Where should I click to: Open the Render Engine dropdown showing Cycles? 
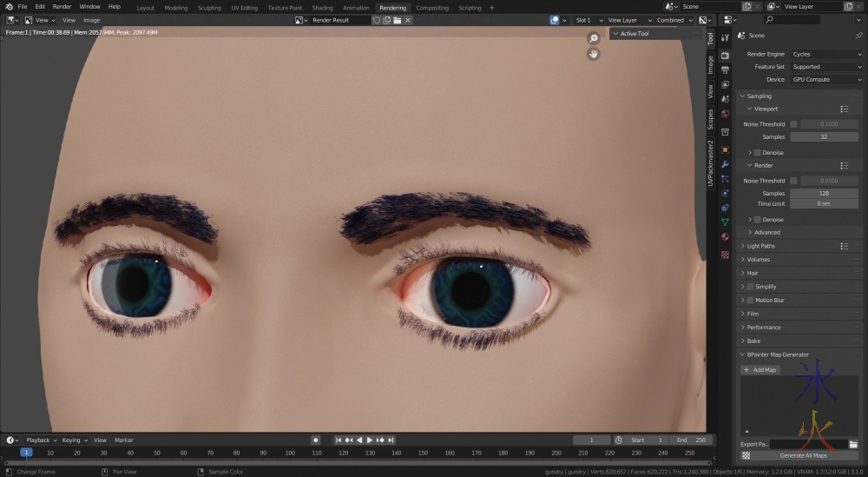825,54
